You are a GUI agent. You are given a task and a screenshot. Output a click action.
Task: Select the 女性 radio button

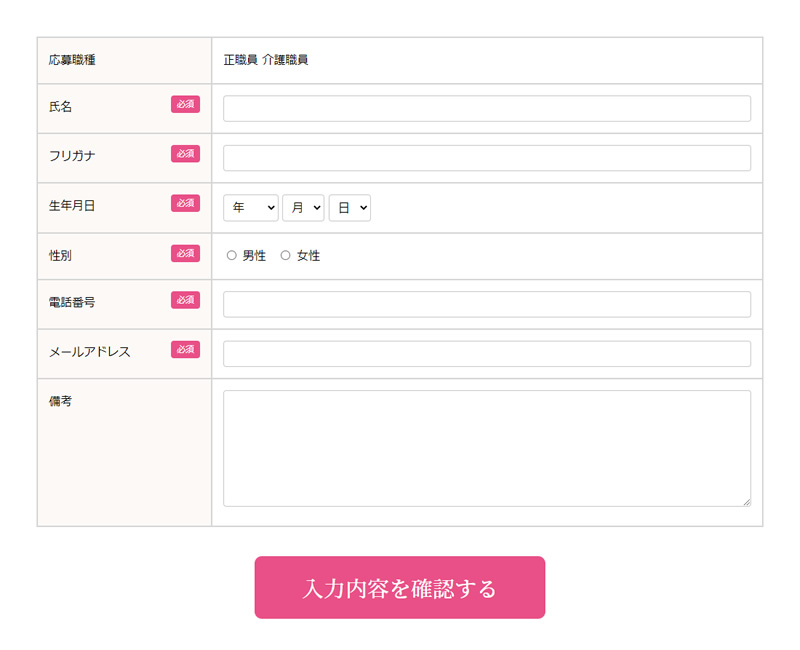(x=286, y=255)
